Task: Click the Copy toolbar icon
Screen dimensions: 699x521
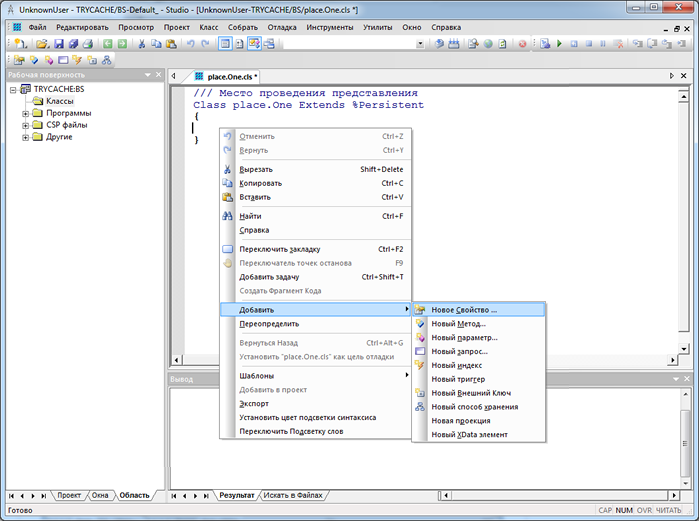Action: pyautogui.click(x=156, y=44)
